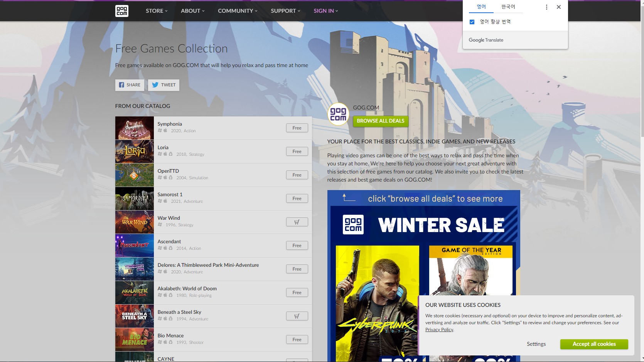Image resolution: width=644 pixels, height=362 pixels.
Task: Open the Samorost 1 title
Action: pyautogui.click(x=170, y=195)
